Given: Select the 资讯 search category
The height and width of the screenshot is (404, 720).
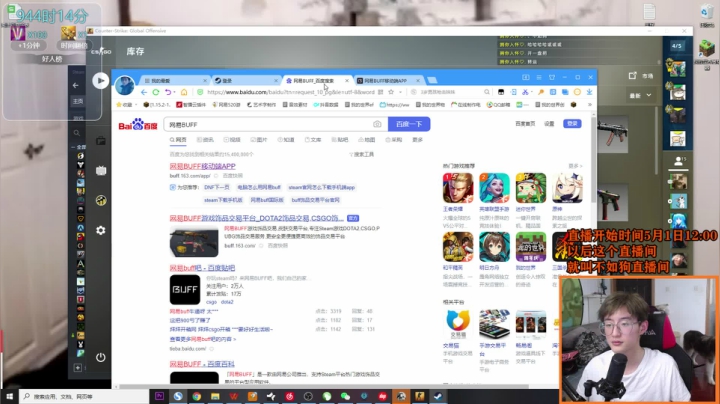Looking at the screenshot, I should pyautogui.click(x=205, y=140).
